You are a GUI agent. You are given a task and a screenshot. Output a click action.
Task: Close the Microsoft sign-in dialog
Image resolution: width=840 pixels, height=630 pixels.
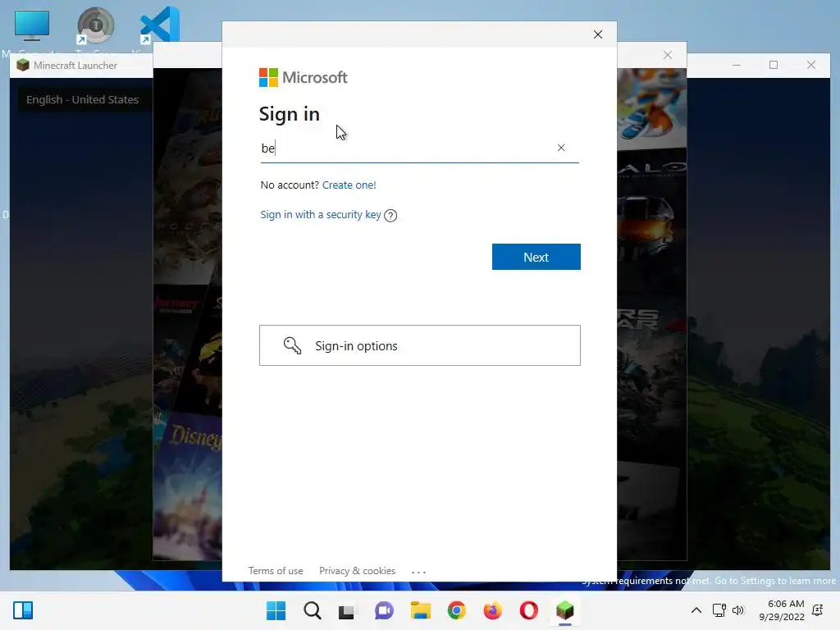[598, 34]
